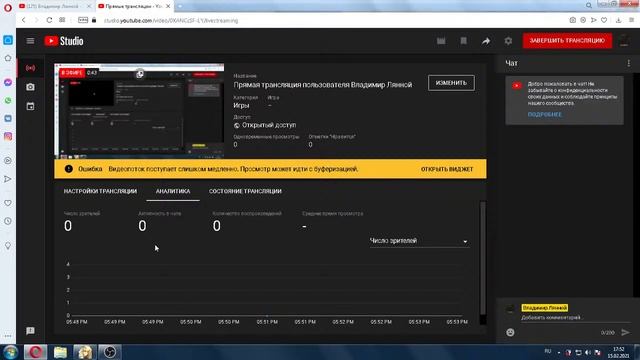Click the system tray volume icon
This screenshot has width=640, height=360.
588,352
